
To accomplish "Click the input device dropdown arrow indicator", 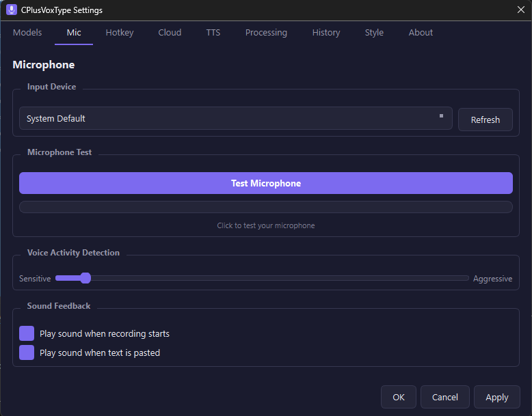I will click(x=442, y=116).
